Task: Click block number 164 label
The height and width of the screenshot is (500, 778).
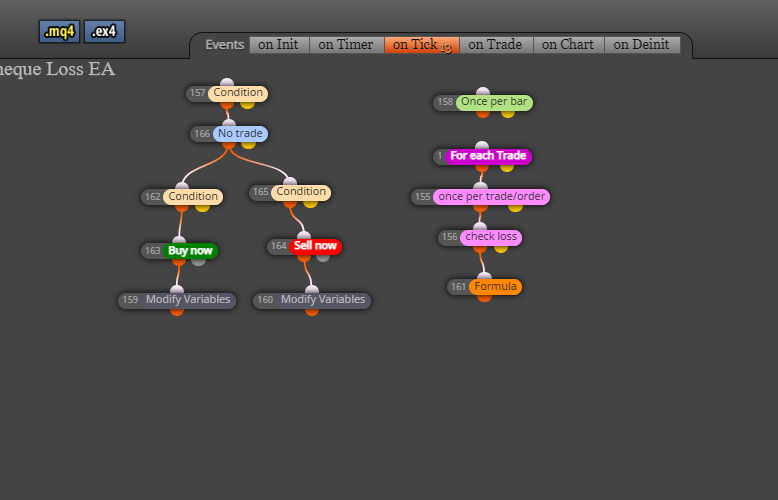Action: tap(279, 246)
